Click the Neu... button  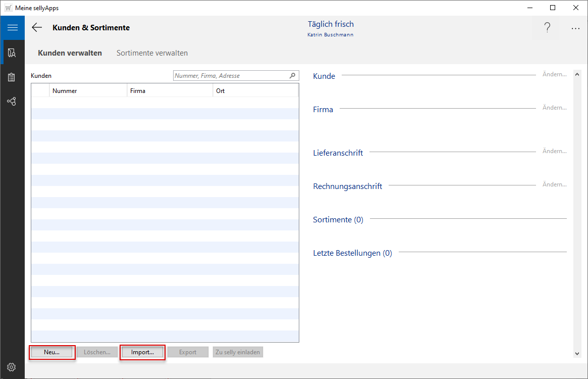click(x=52, y=352)
